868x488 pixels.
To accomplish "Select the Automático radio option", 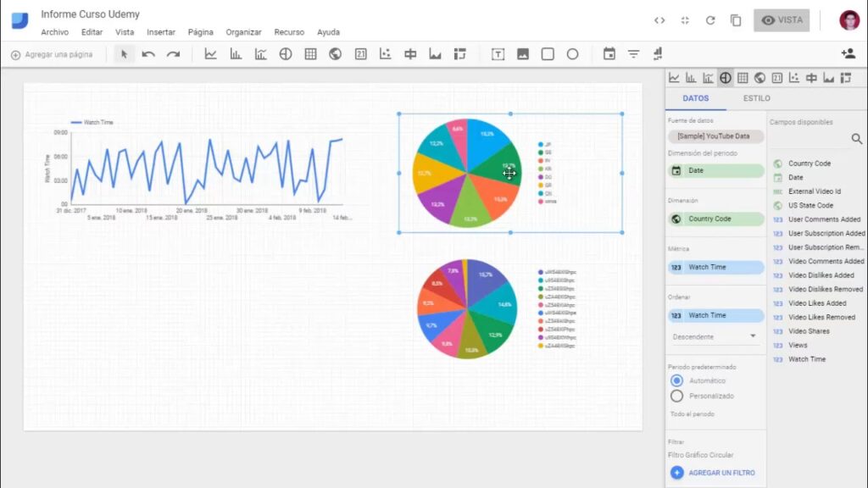I will 676,380.
